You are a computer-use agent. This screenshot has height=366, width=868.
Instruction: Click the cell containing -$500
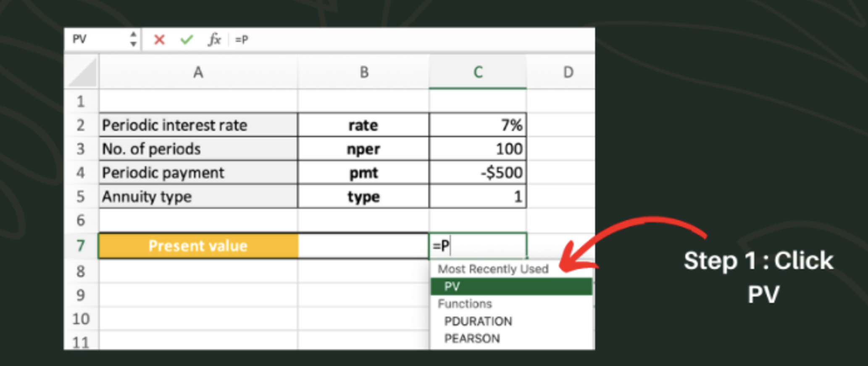tap(478, 172)
